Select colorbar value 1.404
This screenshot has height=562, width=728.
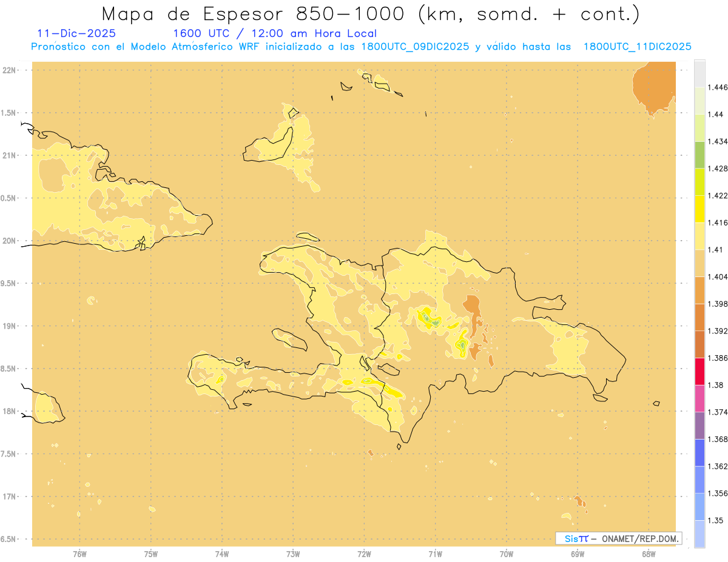[718, 276]
